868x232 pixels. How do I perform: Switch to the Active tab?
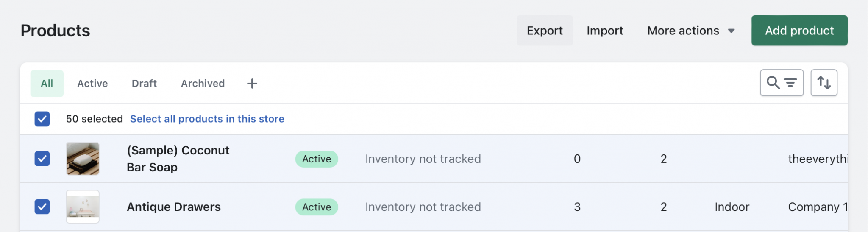[x=92, y=84]
